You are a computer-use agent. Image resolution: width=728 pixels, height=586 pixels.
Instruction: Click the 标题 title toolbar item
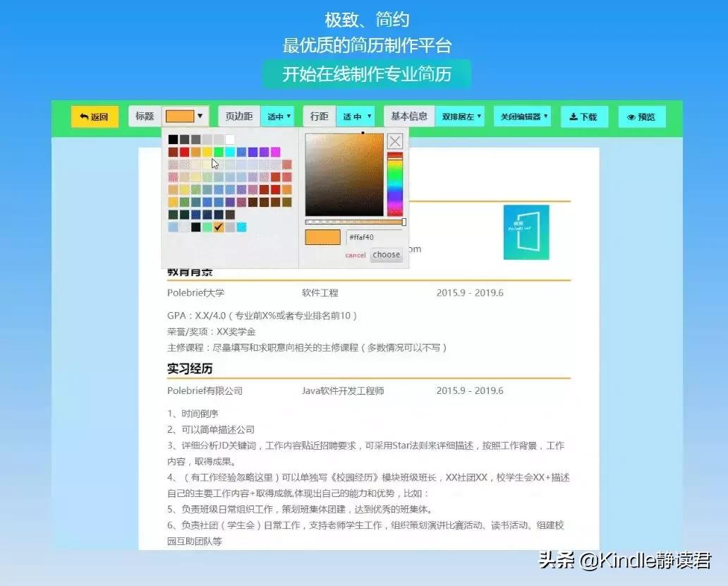(144, 116)
